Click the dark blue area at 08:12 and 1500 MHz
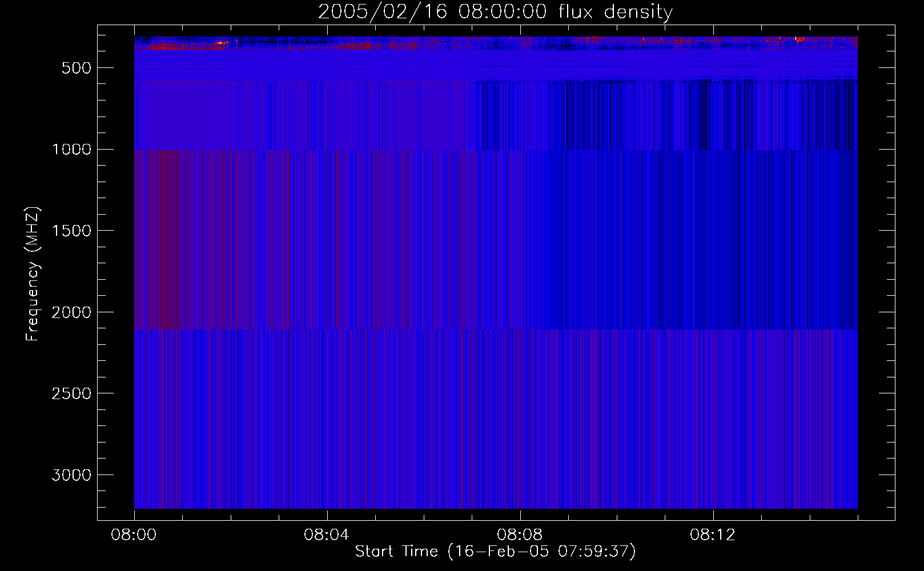Image resolution: width=924 pixels, height=571 pixels. tap(713, 230)
